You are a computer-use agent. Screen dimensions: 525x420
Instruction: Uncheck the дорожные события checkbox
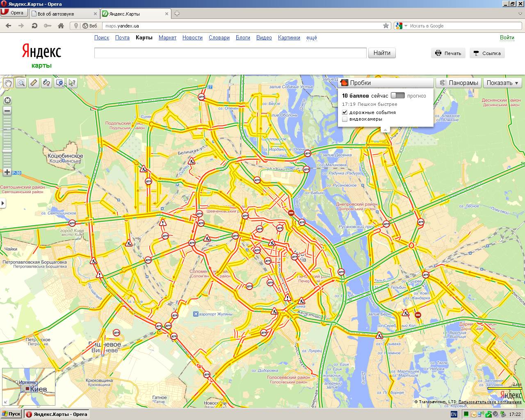click(x=345, y=112)
